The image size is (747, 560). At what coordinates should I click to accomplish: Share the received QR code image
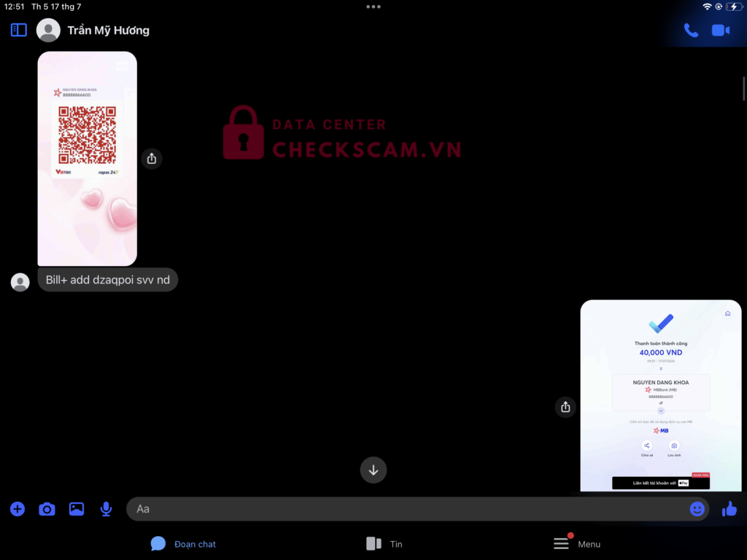coord(152,158)
